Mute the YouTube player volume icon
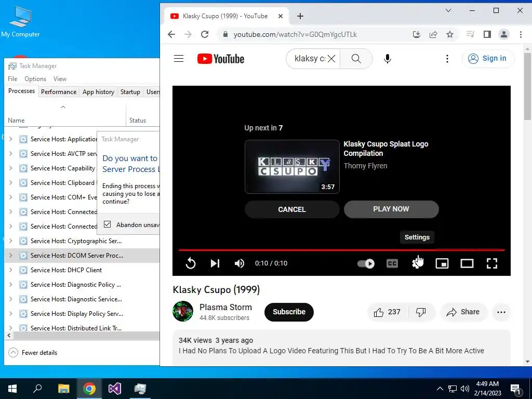Screen dimensions: 532x399 [x=240, y=263]
